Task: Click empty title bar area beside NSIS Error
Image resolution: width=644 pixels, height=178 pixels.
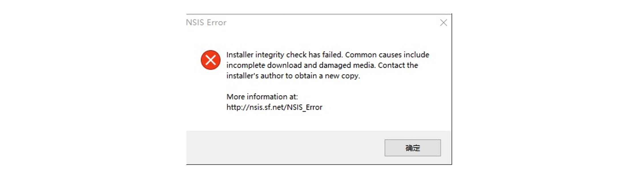Action: click(328, 23)
